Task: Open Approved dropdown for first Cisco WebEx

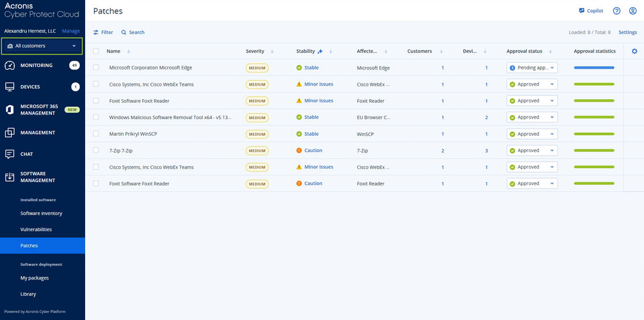Action: coord(533,84)
